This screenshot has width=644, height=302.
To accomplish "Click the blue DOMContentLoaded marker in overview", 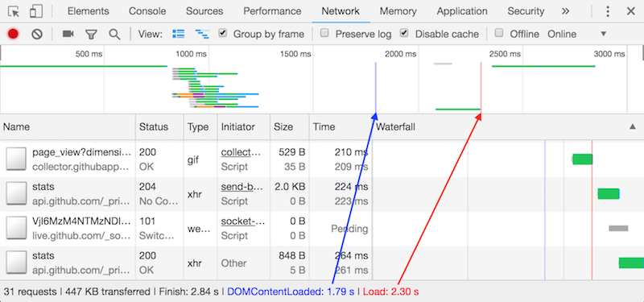I will click(376, 88).
